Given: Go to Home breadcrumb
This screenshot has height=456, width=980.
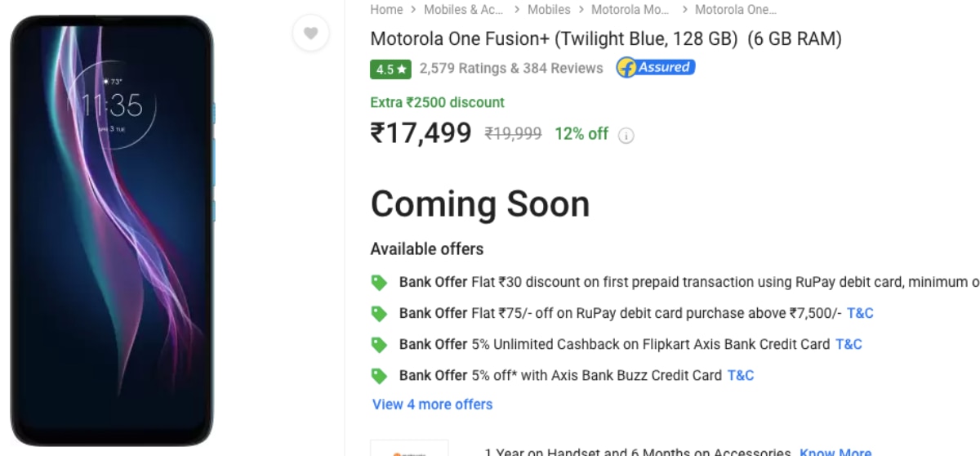Looking at the screenshot, I should click(x=386, y=10).
